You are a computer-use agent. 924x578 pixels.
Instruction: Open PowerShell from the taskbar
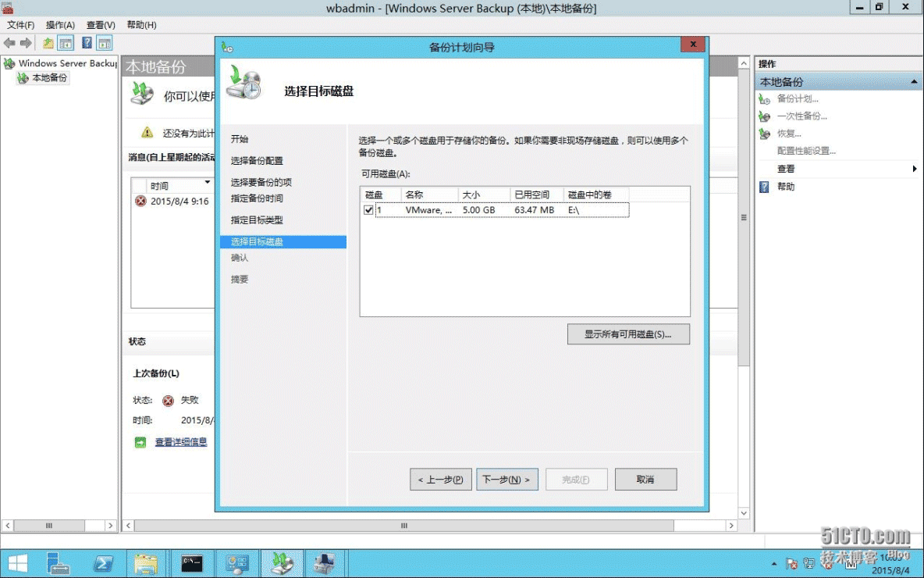104,563
